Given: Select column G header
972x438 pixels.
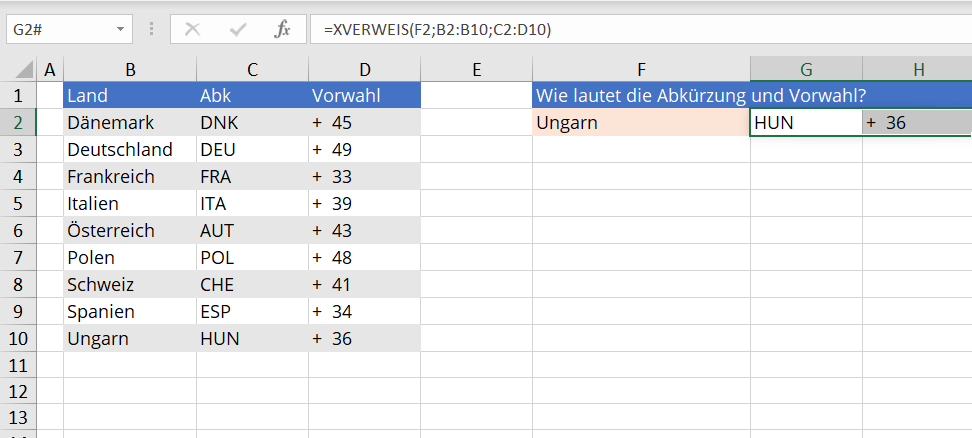Looking at the screenshot, I should 806,70.
